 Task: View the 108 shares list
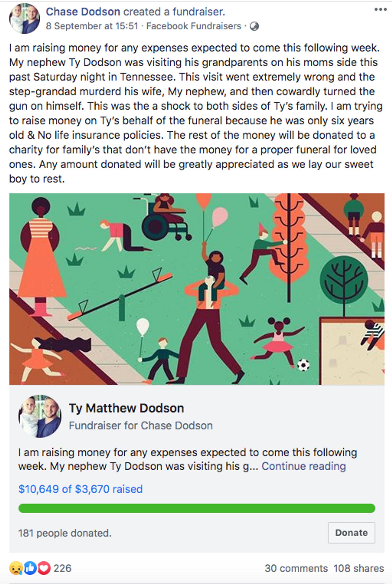[x=359, y=568]
